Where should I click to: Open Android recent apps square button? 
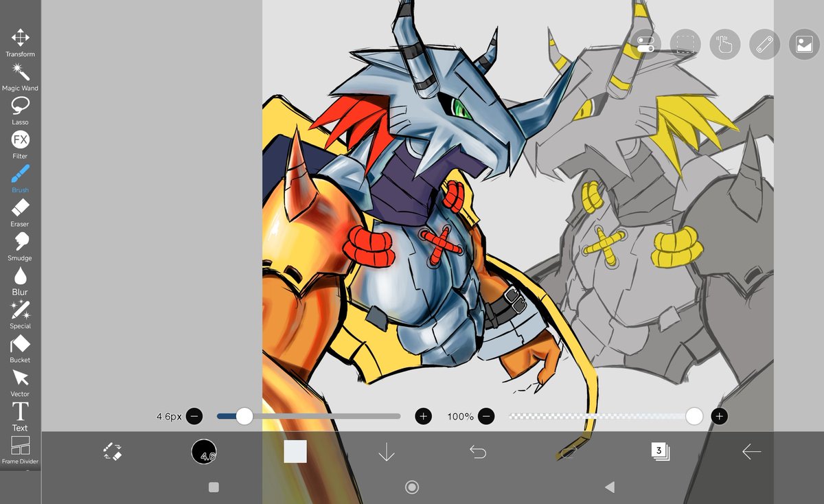point(214,487)
